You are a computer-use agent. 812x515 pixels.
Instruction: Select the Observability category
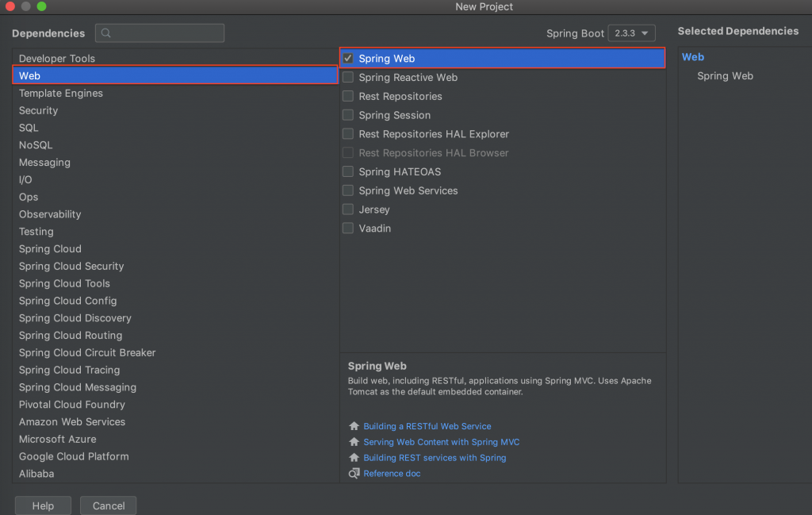(x=175, y=214)
